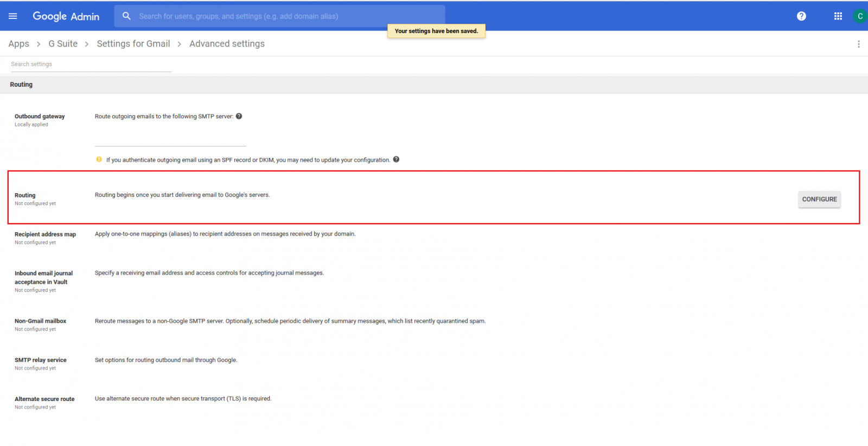Viewport: 868px width, 446px height.
Task: Click the Routing description about Google's servers
Action: click(x=182, y=195)
